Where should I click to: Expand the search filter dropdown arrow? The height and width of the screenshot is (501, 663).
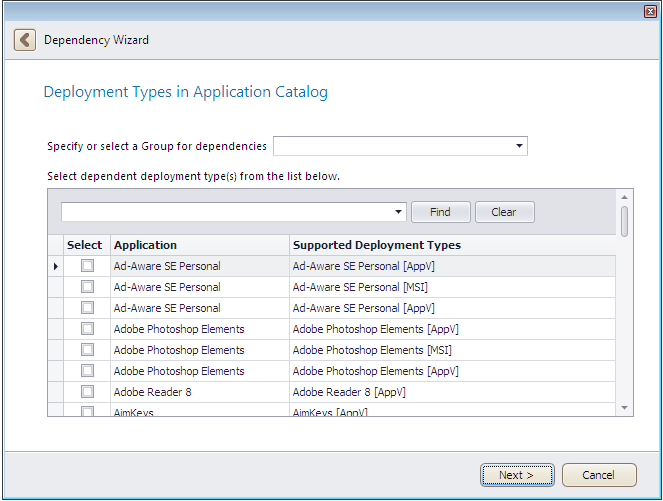click(399, 212)
